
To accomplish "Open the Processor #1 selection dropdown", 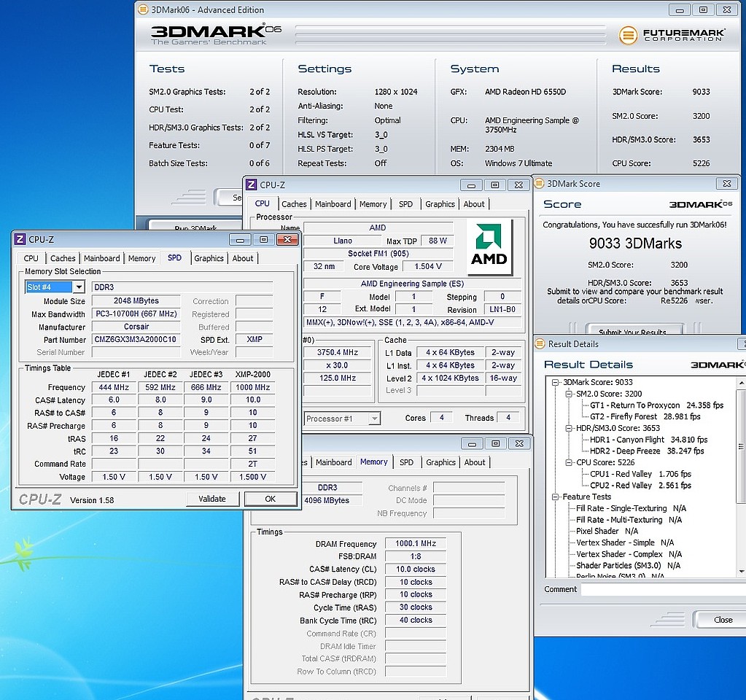I will (375, 419).
